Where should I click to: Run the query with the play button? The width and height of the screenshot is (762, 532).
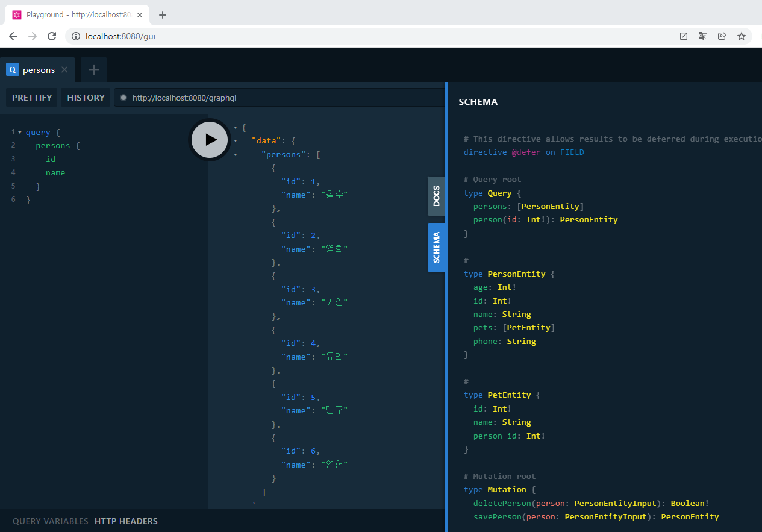(x=210, y=140)
